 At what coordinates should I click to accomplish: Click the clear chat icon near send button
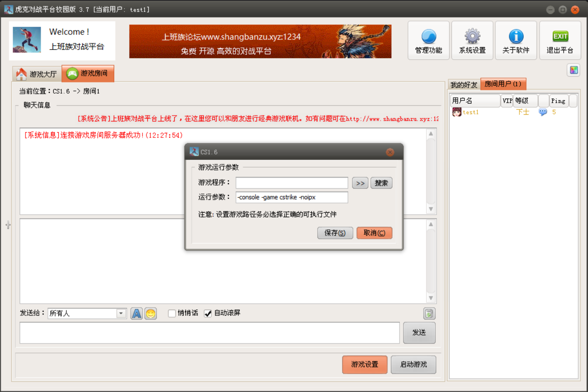pyautogui.click(x=429, y=313)
